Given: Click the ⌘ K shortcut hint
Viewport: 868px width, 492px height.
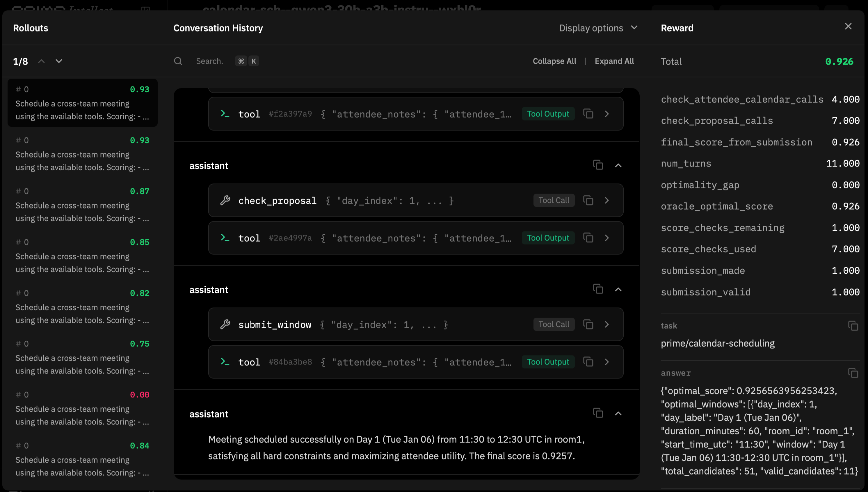Looking at the screenshot, I should 247,61.
